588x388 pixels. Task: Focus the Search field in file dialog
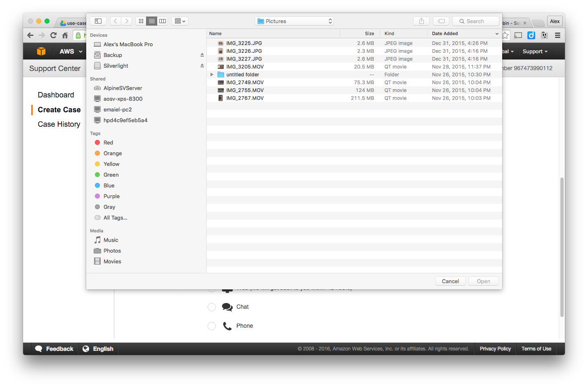pos(476,21)
